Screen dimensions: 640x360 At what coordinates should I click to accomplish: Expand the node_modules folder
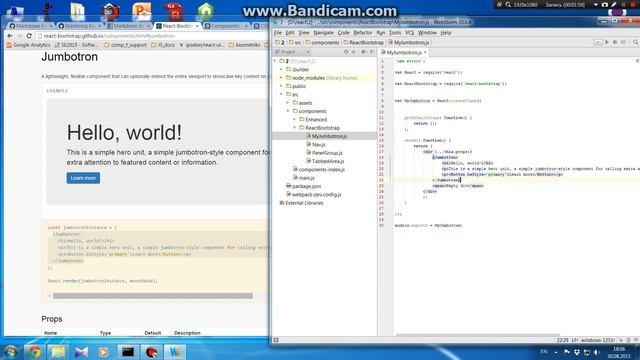coord(281,78)
